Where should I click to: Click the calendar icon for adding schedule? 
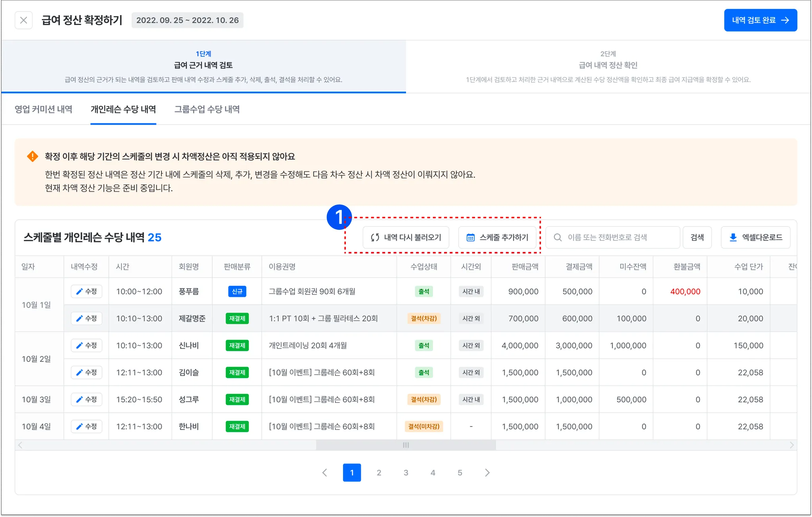point(470,237)
